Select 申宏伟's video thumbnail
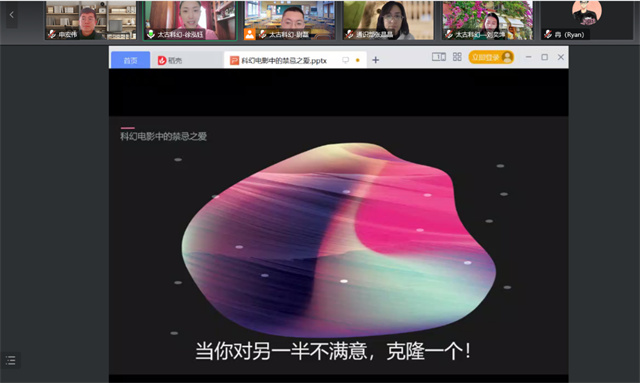 91,20
